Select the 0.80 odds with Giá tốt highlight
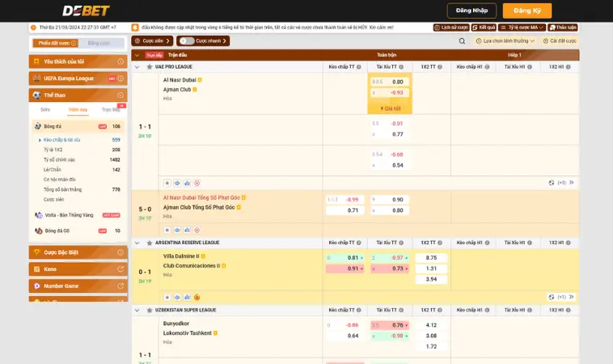The height and width of the screenshot is (364, 613). 396,82
